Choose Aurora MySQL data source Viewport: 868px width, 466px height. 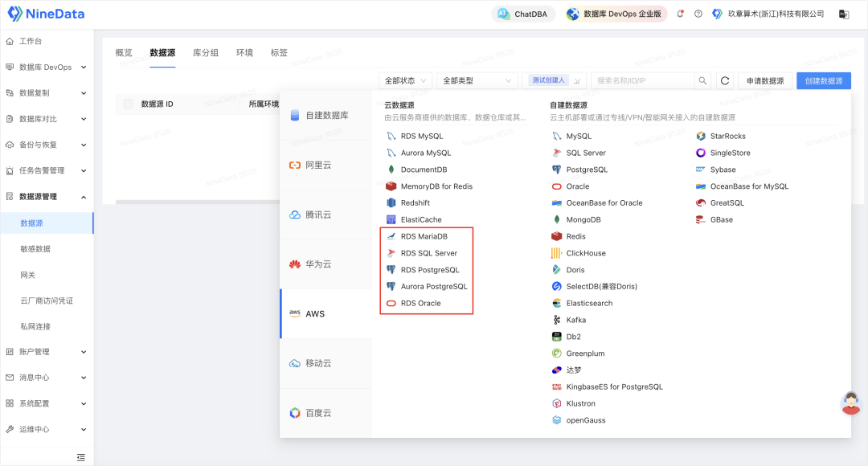click(419, 153)
